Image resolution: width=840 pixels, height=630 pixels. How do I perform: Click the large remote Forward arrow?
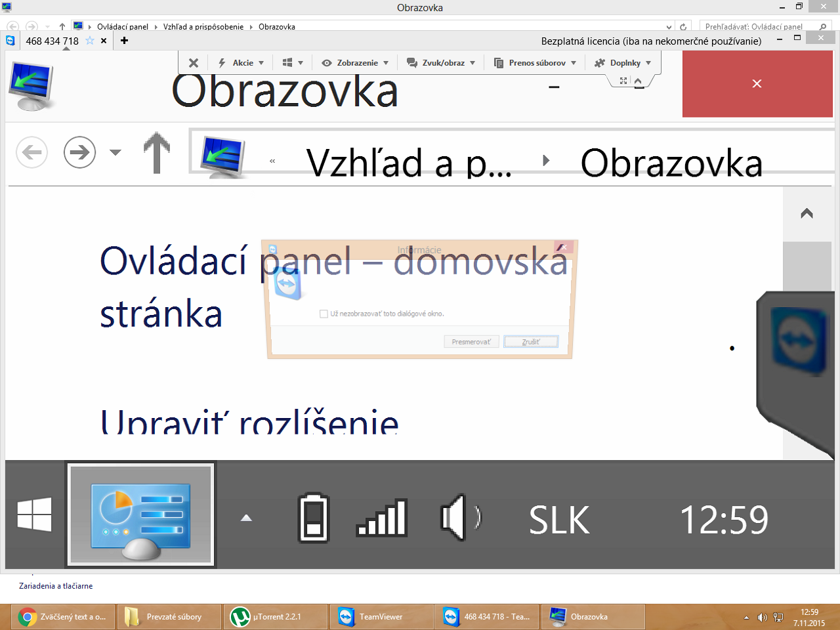(x=79, y=152)
